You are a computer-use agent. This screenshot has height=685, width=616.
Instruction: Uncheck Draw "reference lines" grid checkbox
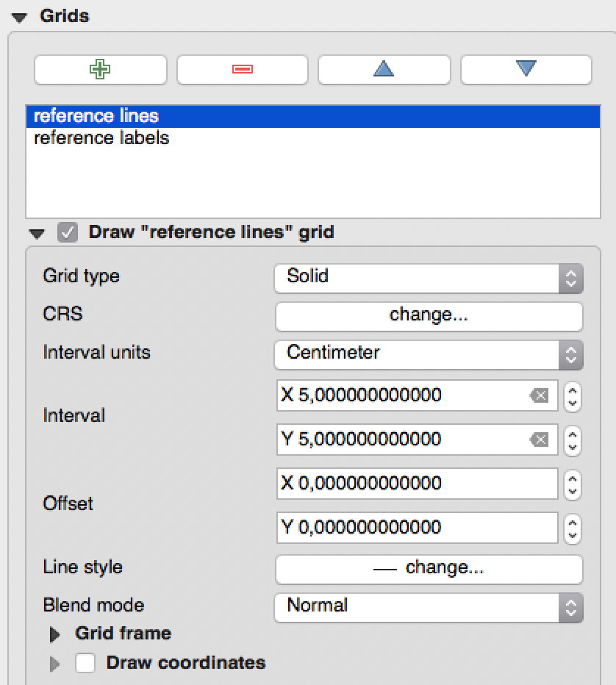tap(68, 233)
